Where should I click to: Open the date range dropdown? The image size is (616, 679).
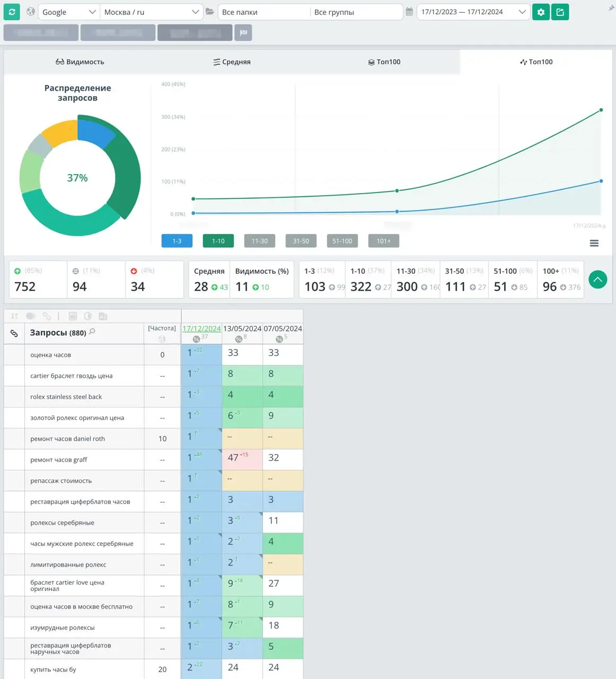click(x=473, y=12)
